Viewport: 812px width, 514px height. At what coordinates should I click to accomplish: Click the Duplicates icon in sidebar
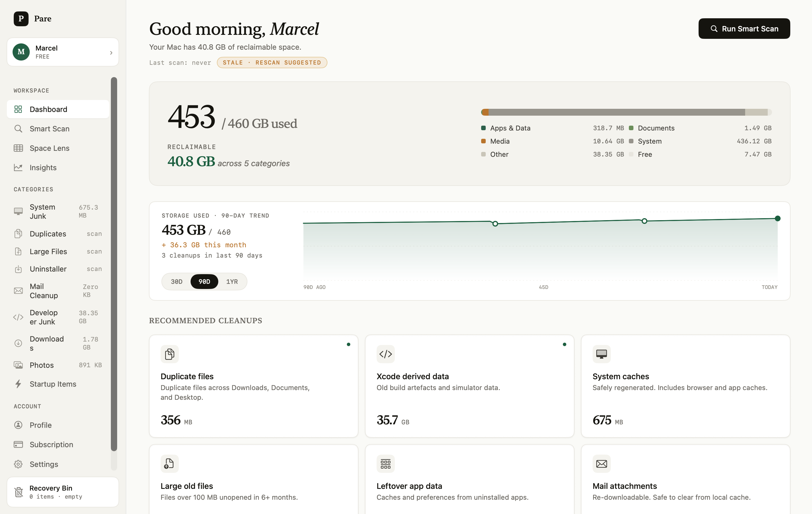pos(18,234)
